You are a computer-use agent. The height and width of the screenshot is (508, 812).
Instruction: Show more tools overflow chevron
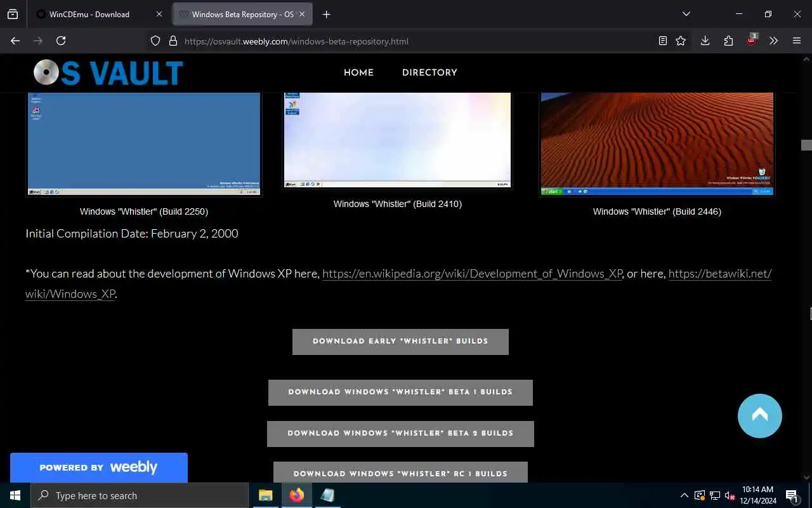click(773, 41)
